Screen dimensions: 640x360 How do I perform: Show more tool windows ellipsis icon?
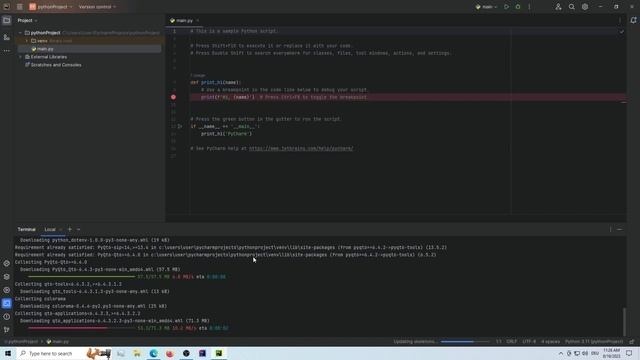[x=7, y=51]
